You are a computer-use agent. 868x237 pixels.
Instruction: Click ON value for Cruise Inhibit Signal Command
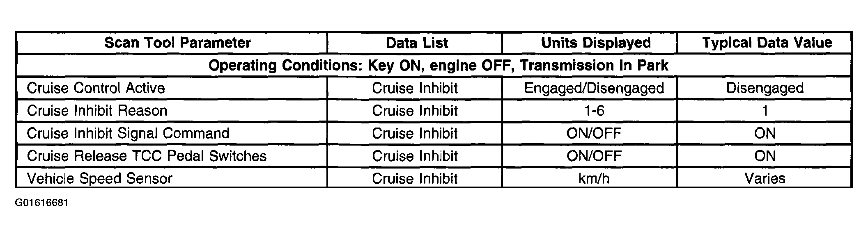click(765, 133)
